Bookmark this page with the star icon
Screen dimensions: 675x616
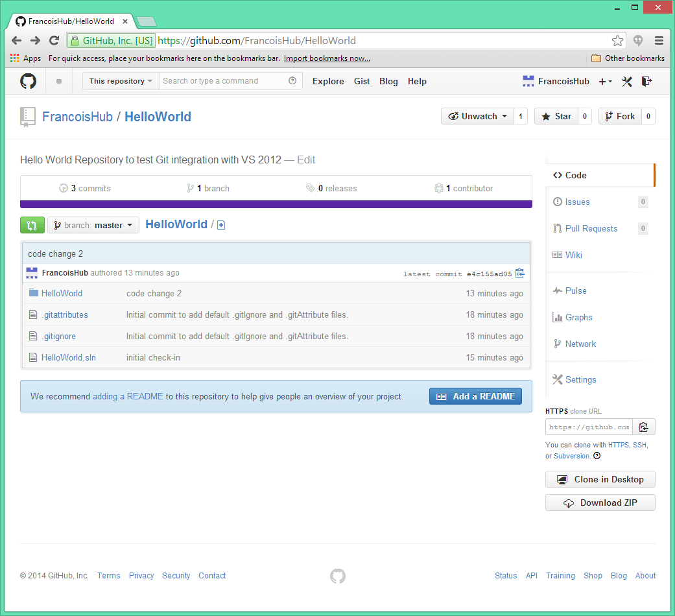pos(617,40)
